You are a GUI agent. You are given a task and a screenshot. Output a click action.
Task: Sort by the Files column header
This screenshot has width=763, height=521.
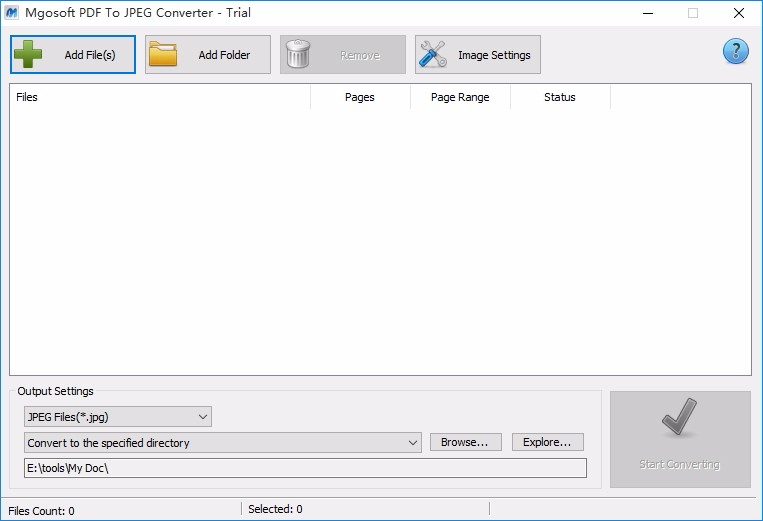pyautogui.click(x=160, y=97)
